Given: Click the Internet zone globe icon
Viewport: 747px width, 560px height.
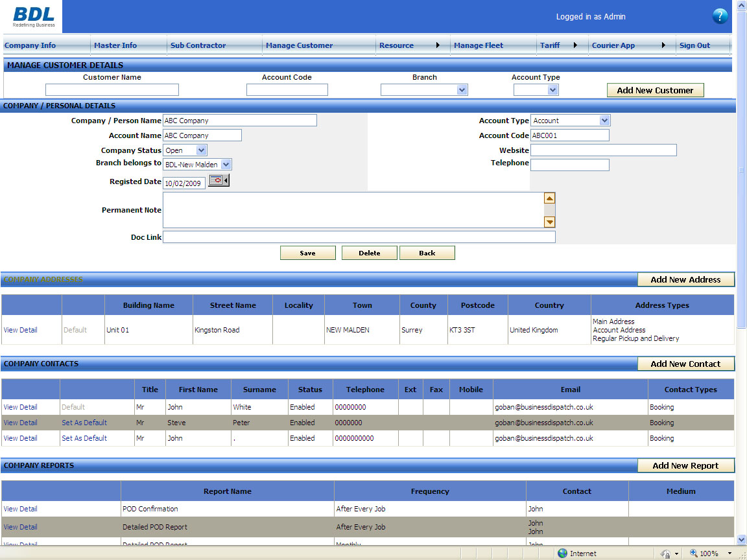Looking at the screenshot, I should coord(562,553).
